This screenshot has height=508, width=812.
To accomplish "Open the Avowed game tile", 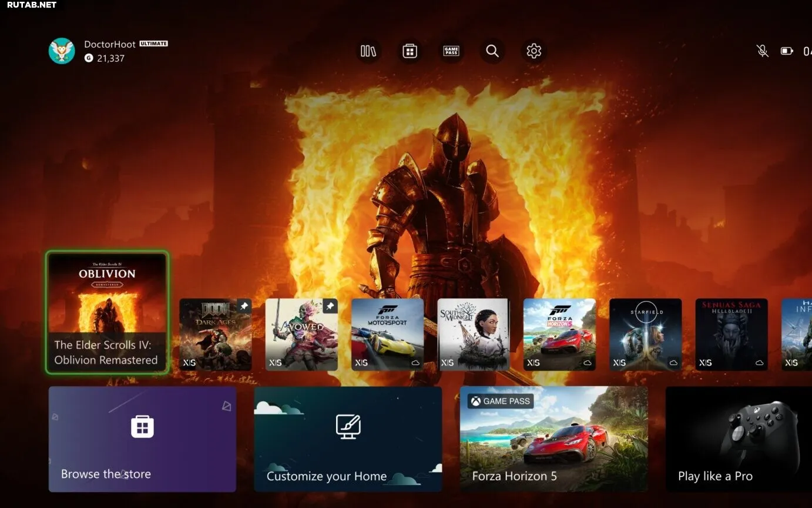I will (301, 335).
